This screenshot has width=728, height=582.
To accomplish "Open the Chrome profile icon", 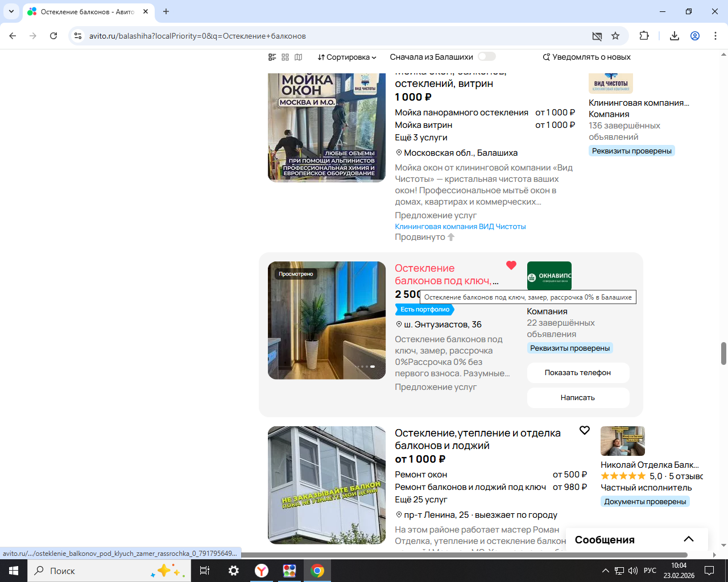I will tap(695, 36).
